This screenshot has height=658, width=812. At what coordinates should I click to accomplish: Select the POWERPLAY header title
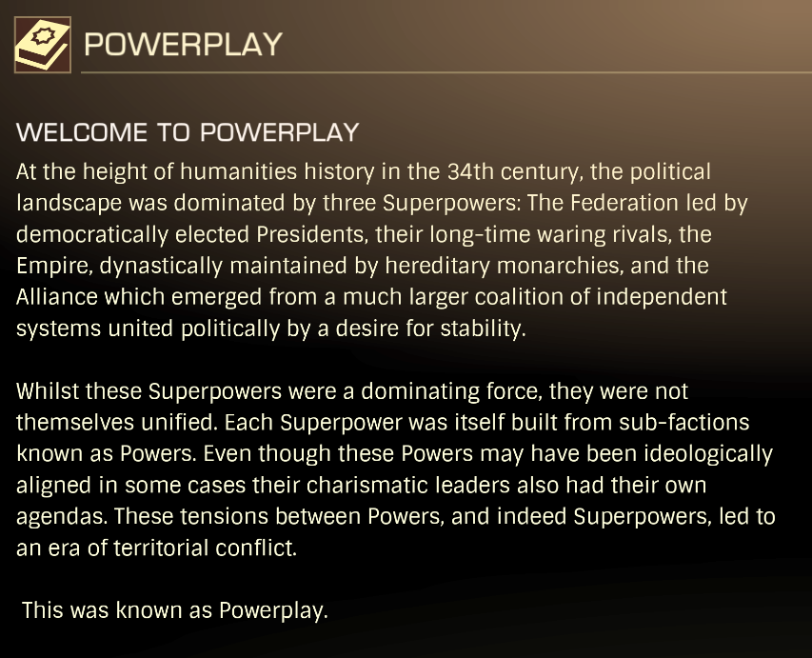pyautogui.click(x=183, y=45)
